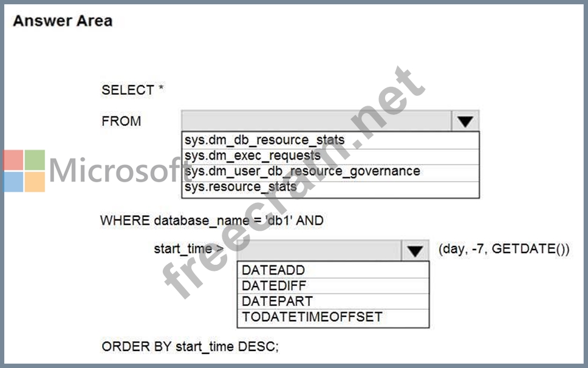Click the (day, -7, GETDATE()) arguments text
This screenshot has width=588, height=368.
(x=504, y=249)
